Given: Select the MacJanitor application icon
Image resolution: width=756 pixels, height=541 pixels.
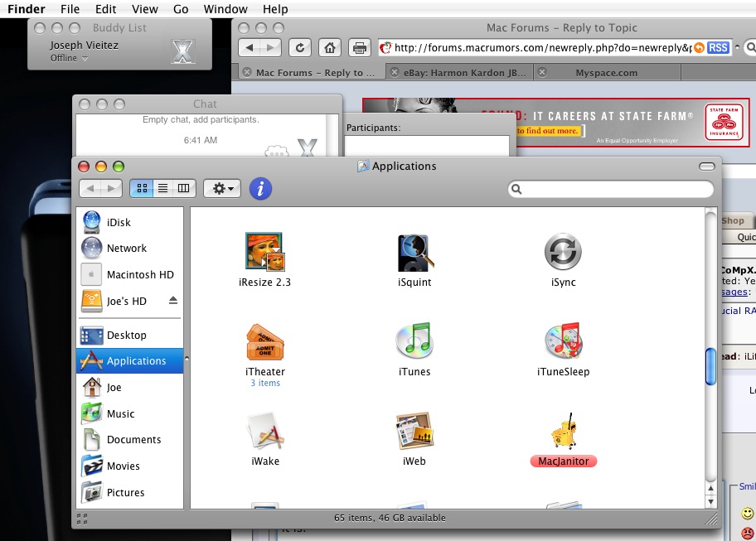Looking at the screenshot, I should 563,431.
